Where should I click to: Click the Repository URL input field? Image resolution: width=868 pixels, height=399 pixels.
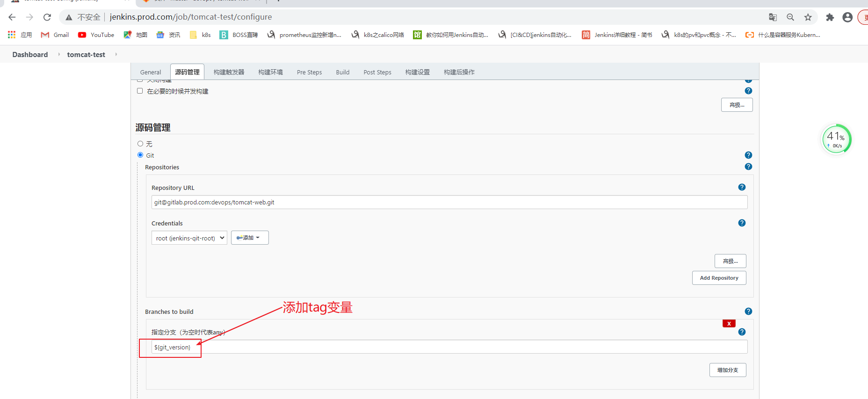(449, 202)
